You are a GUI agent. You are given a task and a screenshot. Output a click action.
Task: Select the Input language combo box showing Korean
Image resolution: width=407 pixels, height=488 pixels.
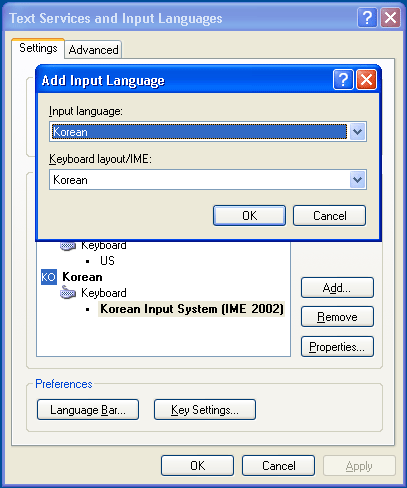[208, 132]
